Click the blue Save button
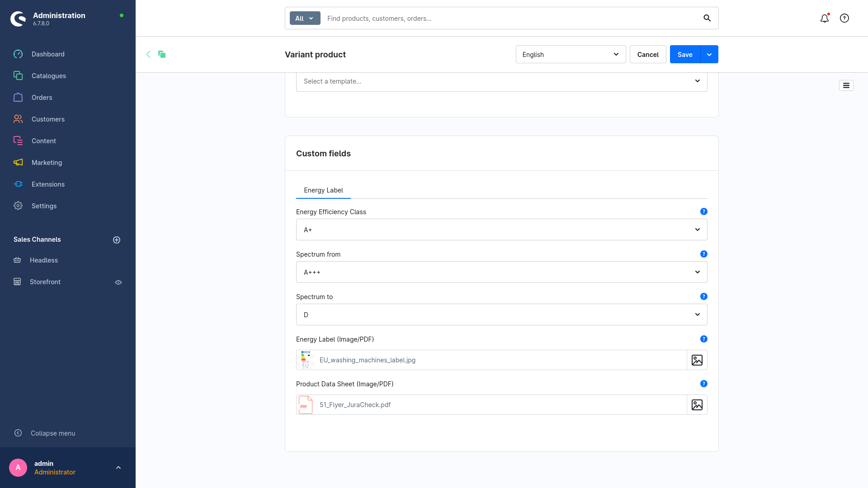The image size is (868, 488). point(684,54)
